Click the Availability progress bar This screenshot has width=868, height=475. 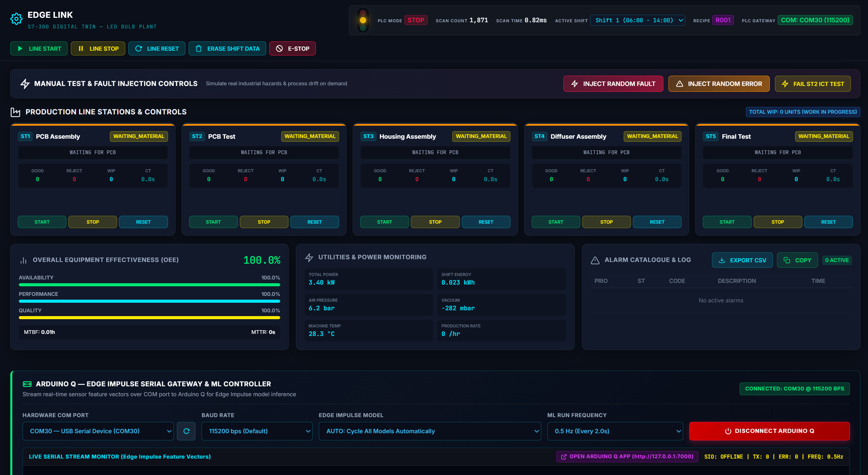click(x=150, y=285)
